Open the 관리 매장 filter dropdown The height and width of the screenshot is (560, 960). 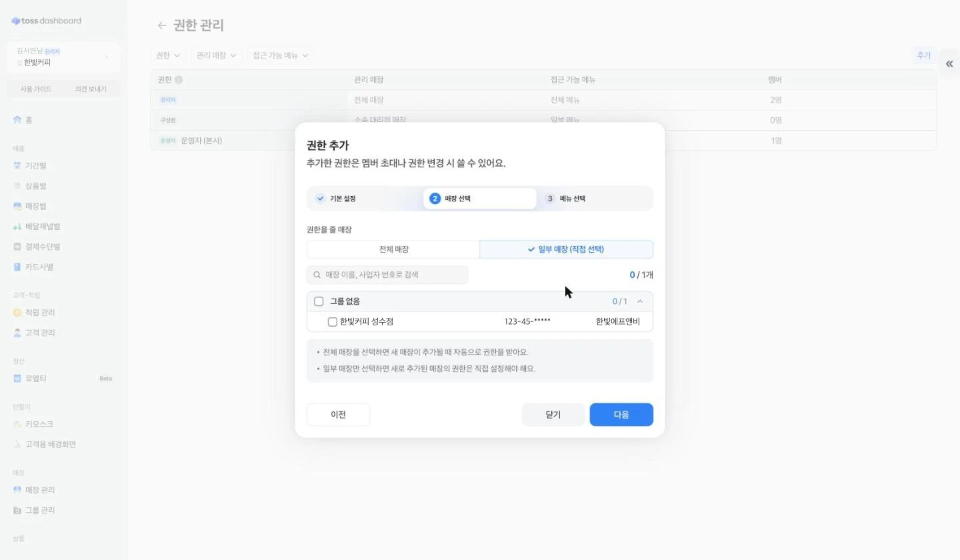216,55
